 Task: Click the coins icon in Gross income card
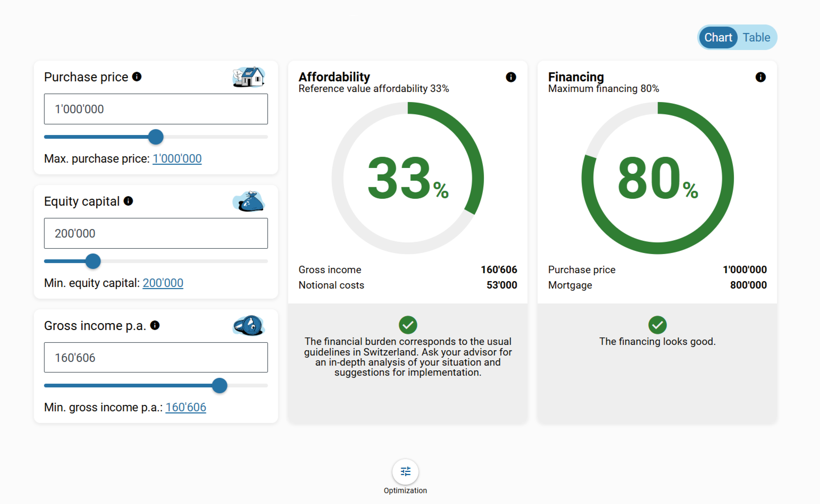click(x=249, y=325)
